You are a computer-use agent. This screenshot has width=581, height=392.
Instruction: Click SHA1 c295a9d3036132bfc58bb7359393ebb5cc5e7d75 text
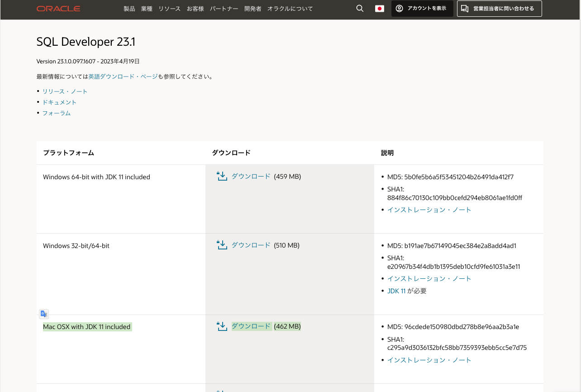[x=457, y=344]
